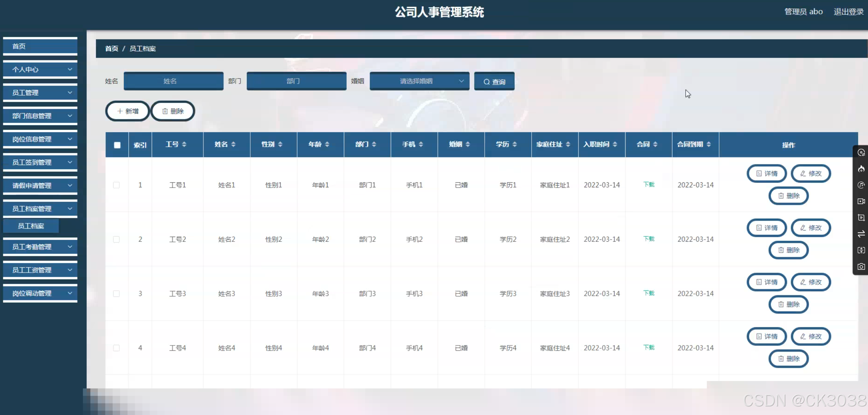Click the swap arrows icon in side toolbar

pyautogui.click(x=861, y=234)
